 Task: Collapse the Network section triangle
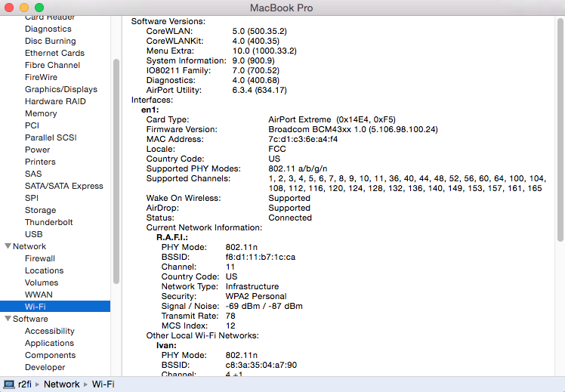point(8,246)
